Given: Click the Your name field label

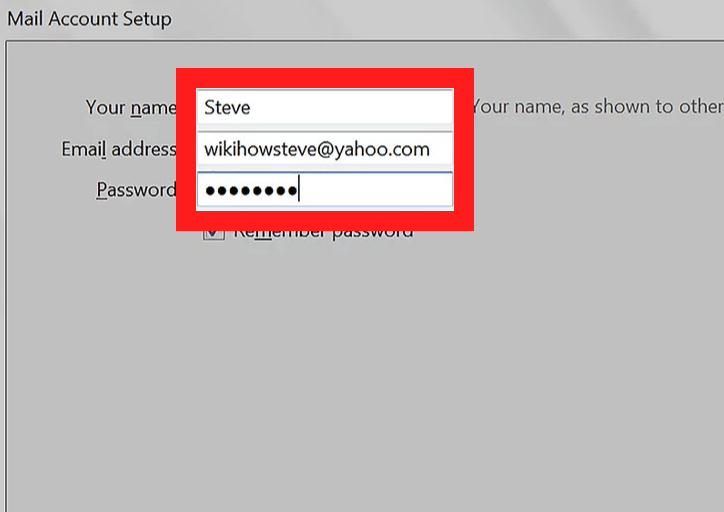Looking at the screenshot, I should click(131, 107).
